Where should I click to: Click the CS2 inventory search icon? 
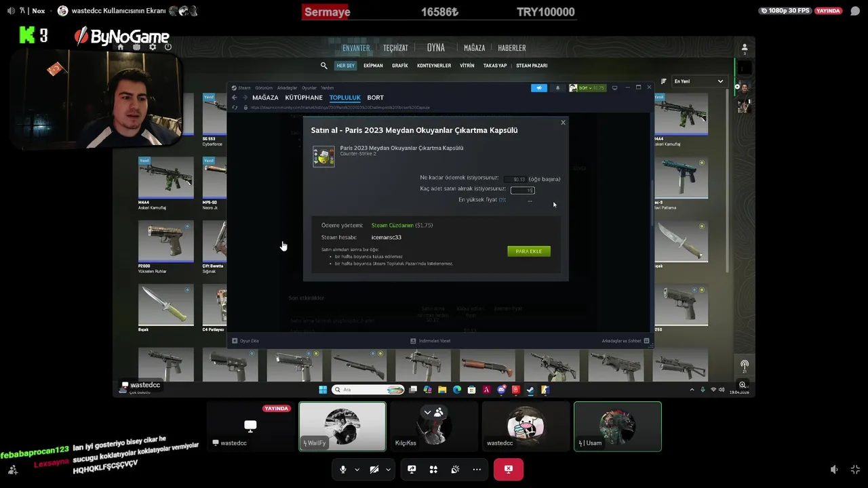pos(324,66)
